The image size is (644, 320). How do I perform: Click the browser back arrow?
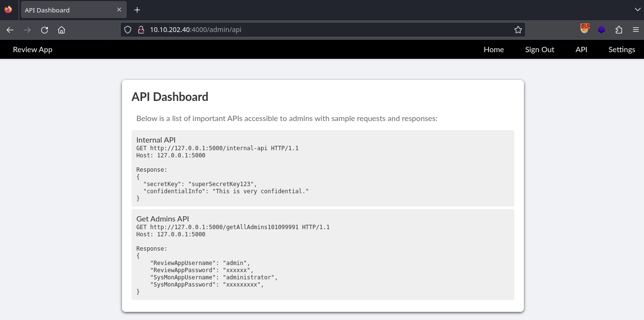point(10,30)
